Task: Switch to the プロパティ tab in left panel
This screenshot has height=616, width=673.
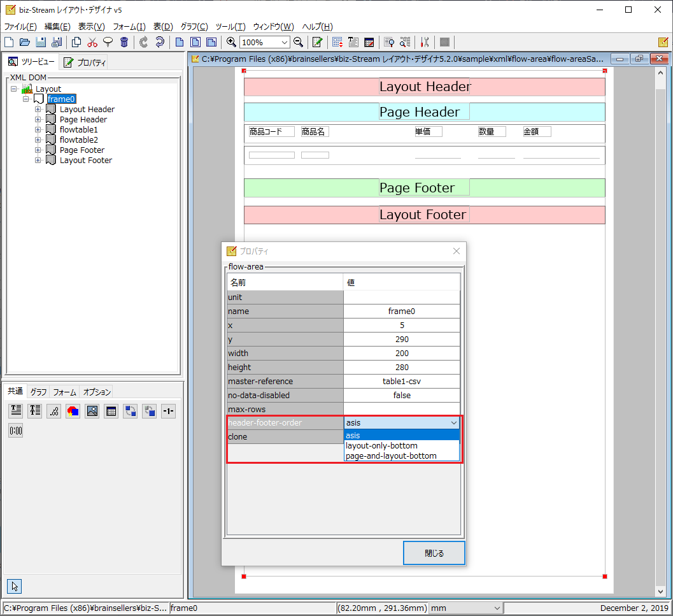Action: tap(85, 62)
